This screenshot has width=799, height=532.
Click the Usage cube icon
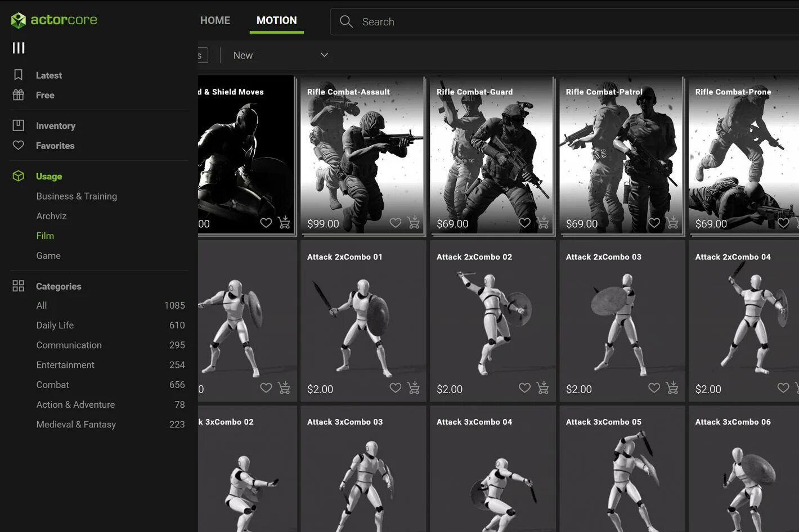coord(19,176)
